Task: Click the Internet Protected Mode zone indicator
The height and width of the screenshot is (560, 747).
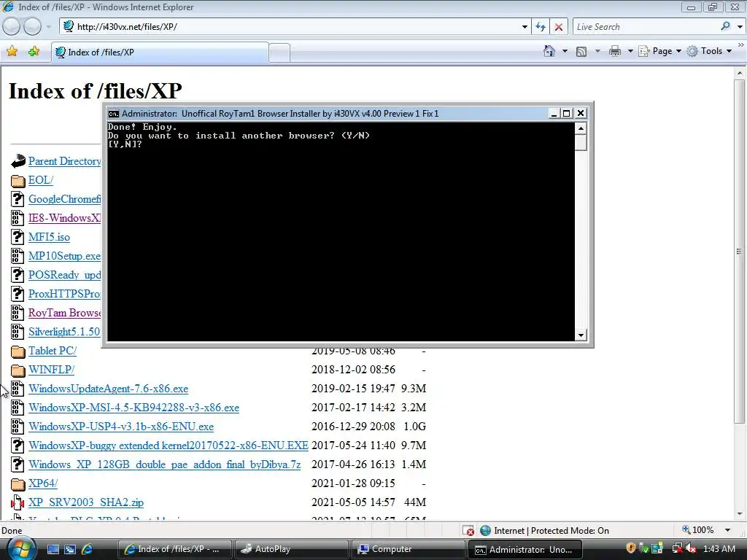Action: point(544,531)
